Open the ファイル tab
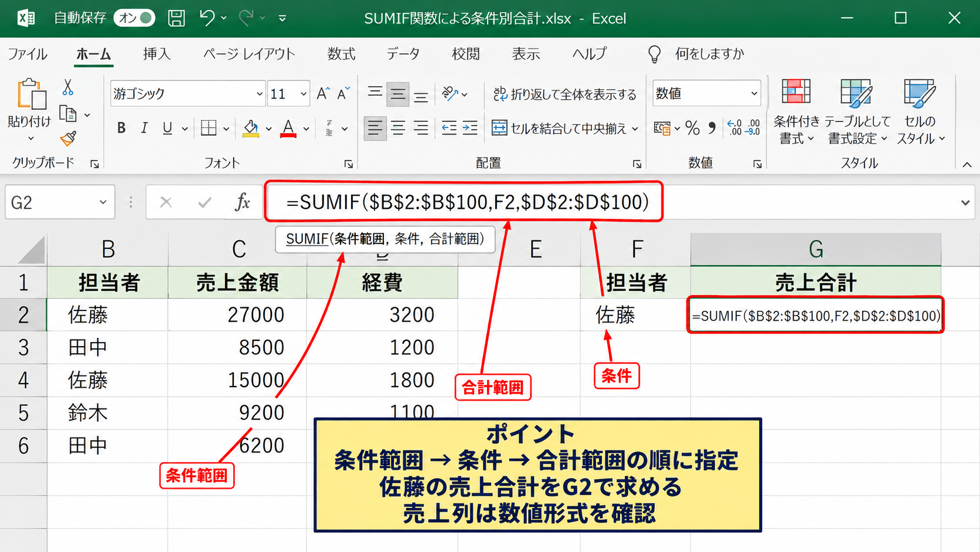980x552 pixels. coord(28,54)
